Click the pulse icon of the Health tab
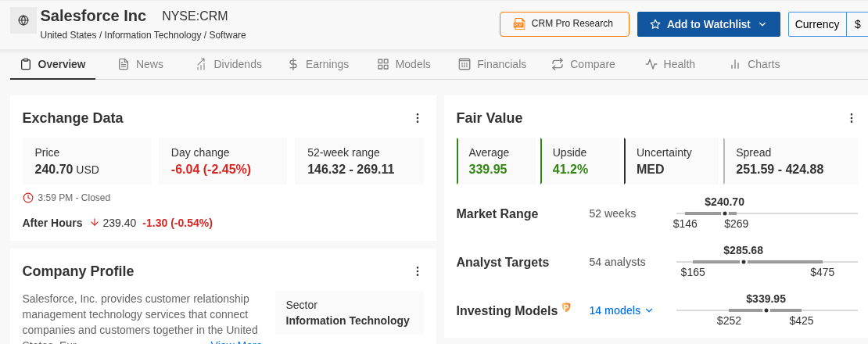This screenshot has height=344, width=868. pyautogui.click(x=651, y=64)
